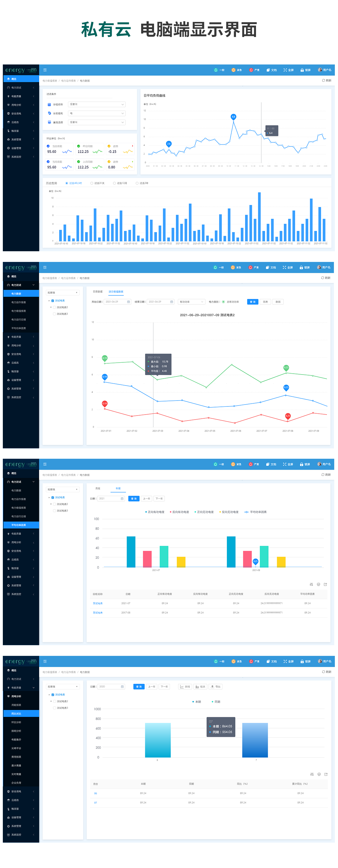Expand the 馈线选择 dropdown
338x868 pixels.
[x=97, y=122]
